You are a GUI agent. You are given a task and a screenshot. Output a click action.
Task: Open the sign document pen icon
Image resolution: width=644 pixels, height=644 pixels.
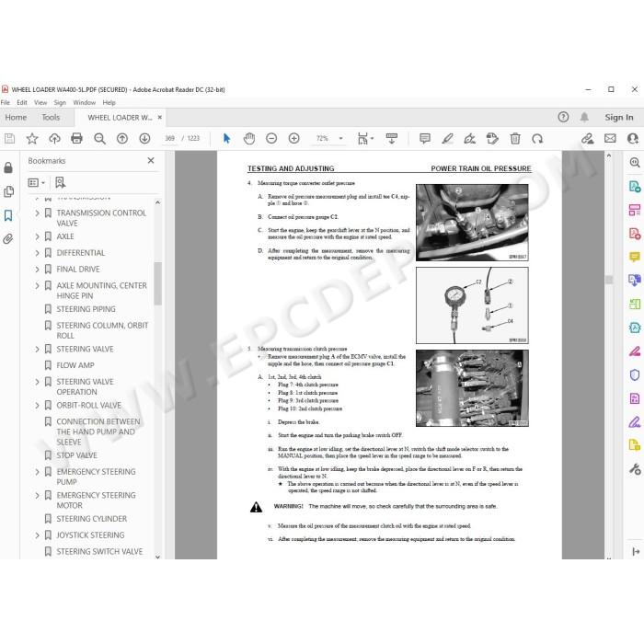[x=470, y=139]
